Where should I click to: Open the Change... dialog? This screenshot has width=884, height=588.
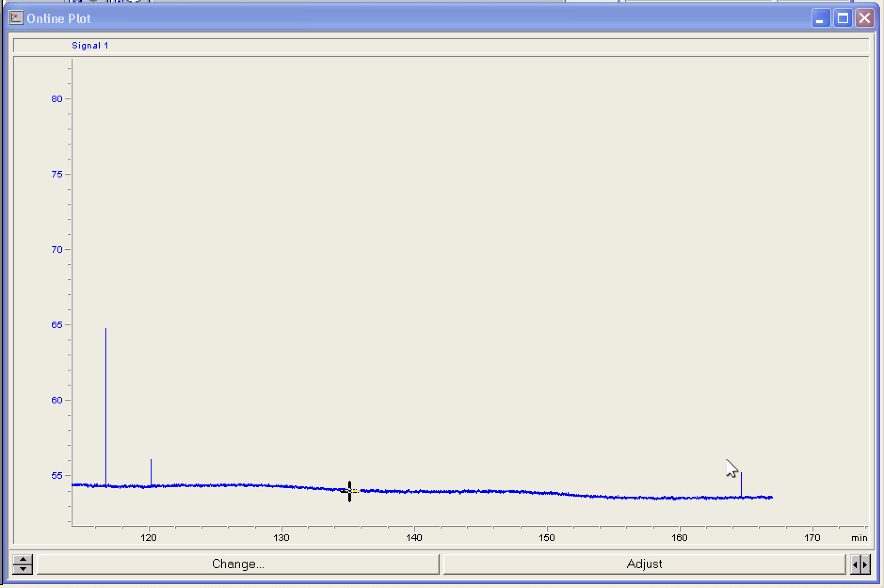pyautogui.click(x=238, y=564)
